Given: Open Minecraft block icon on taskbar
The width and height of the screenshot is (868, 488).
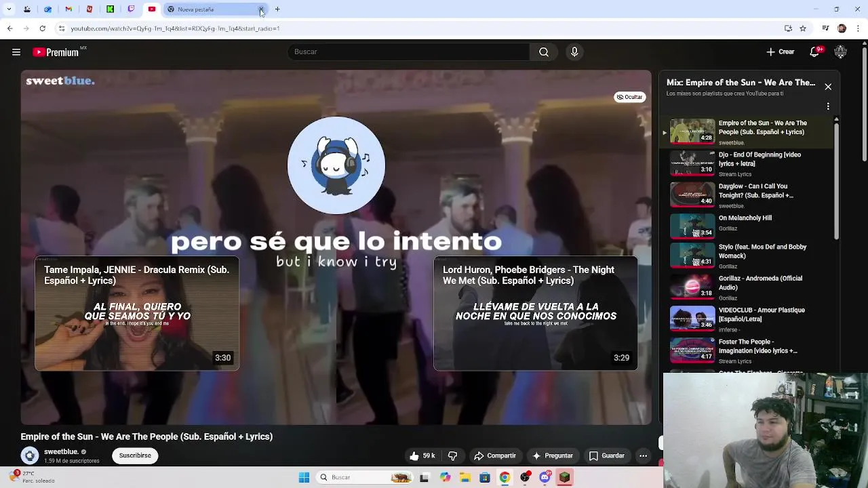Looking at the screenshot, I should click(564, 478).
